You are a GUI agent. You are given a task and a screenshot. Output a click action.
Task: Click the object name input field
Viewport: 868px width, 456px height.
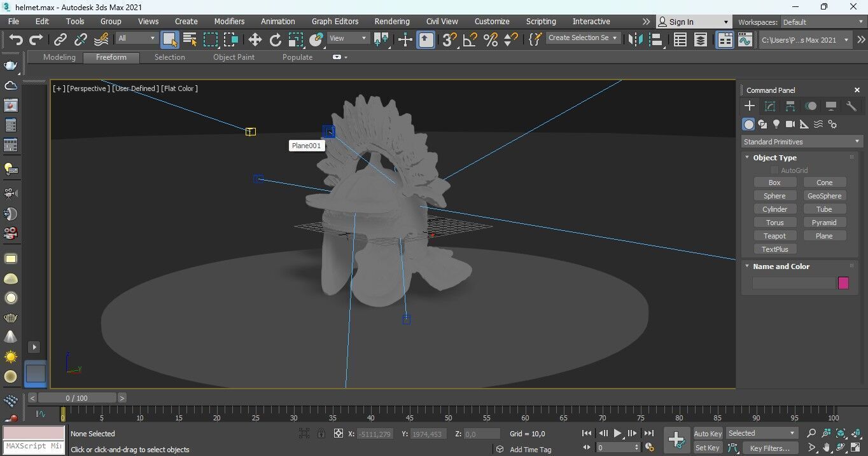click(794, 283)
